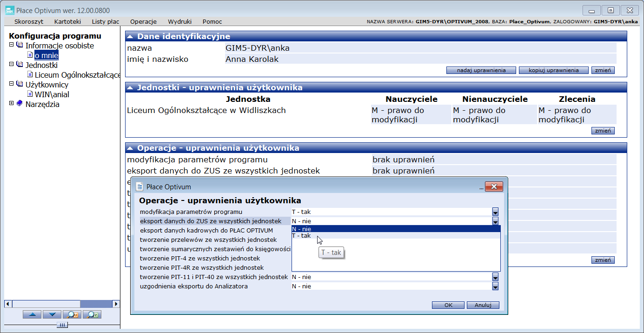
Task: Close the Płace Optivum permissions dialog
Action: 494,186
